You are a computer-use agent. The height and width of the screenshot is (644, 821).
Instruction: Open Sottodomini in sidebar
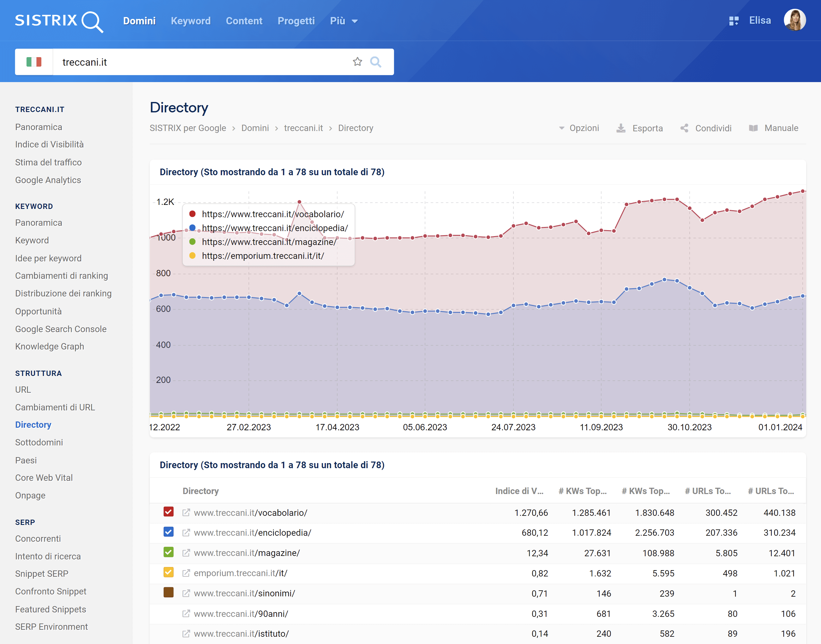click(39, 443)
